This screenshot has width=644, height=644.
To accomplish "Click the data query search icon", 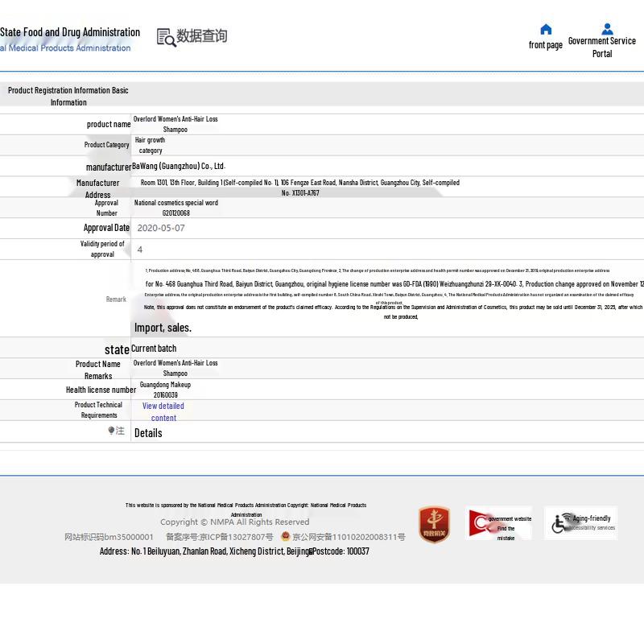I will [x=166, y=37].
